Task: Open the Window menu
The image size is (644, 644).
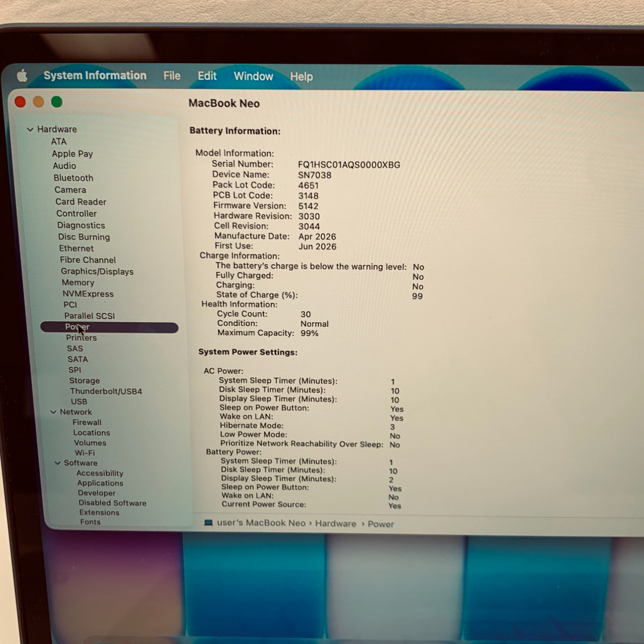Action: click(x=253, y=76)
